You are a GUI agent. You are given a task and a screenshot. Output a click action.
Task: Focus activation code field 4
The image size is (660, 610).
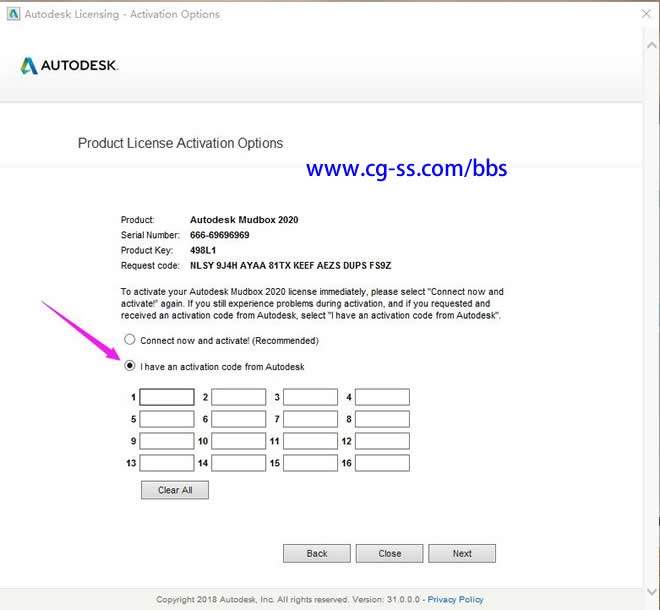382,397
